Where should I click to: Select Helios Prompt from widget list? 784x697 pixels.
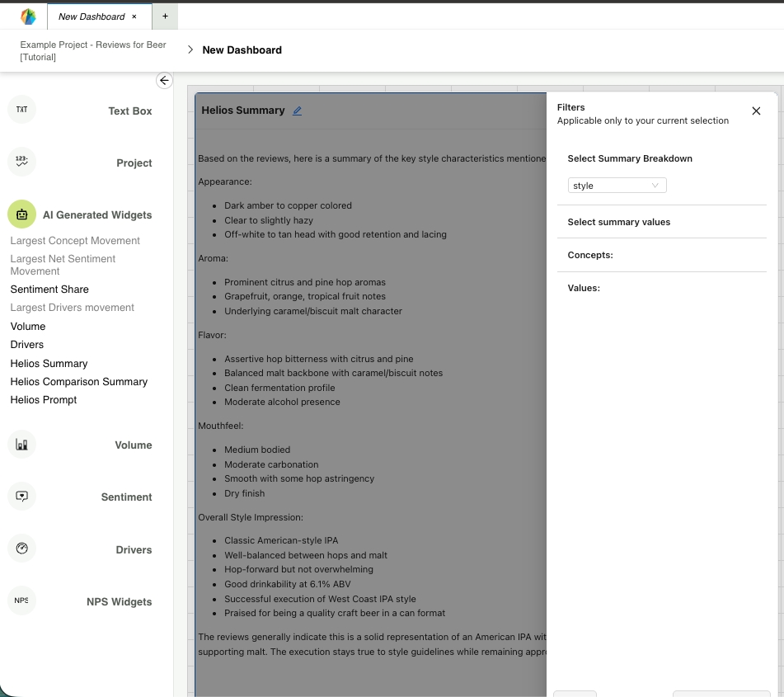[x=44, y=400]
